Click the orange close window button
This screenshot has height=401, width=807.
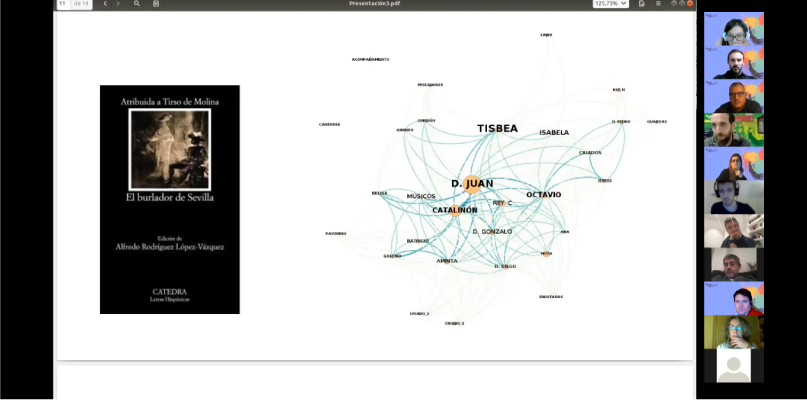[689, 4]
